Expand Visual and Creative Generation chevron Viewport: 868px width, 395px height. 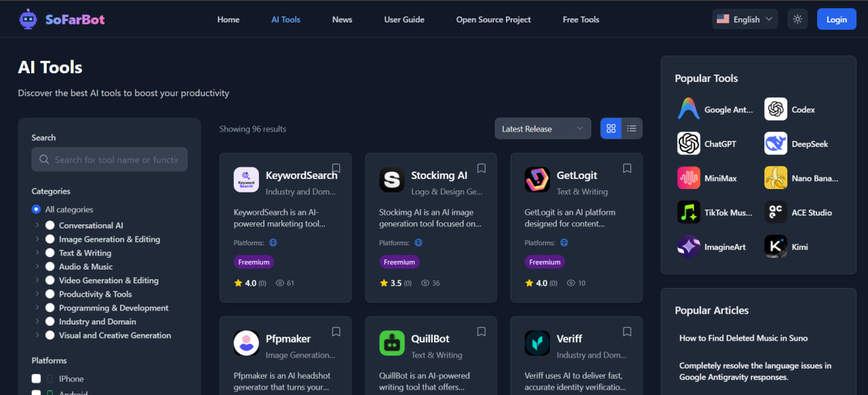(x=37, y=335)
